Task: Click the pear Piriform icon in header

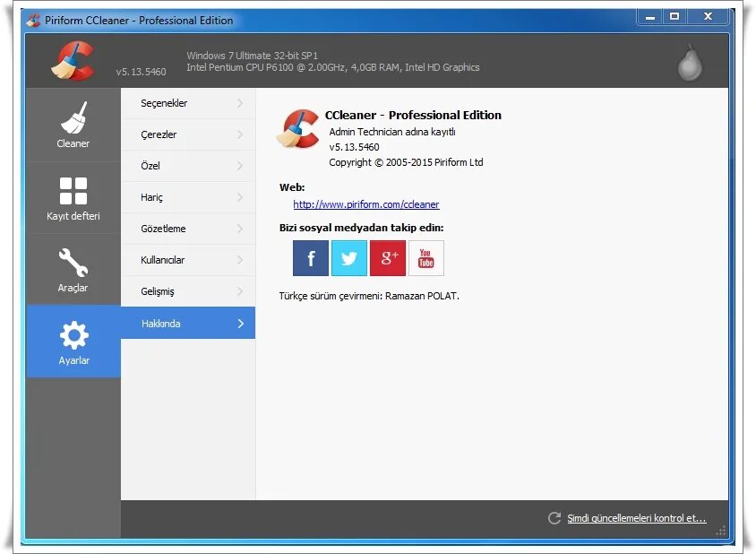Action: (690, 63)
